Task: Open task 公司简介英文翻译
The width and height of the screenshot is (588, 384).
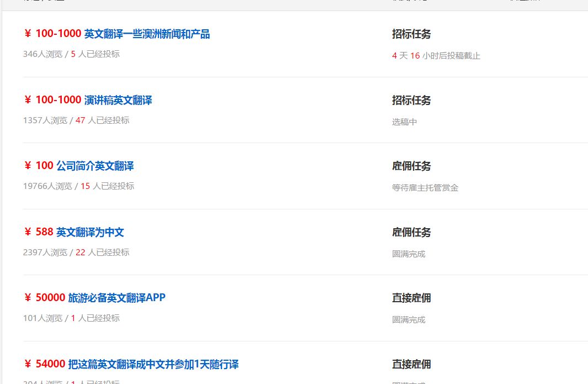Action: pyautogui.click(x=95, y=166)
